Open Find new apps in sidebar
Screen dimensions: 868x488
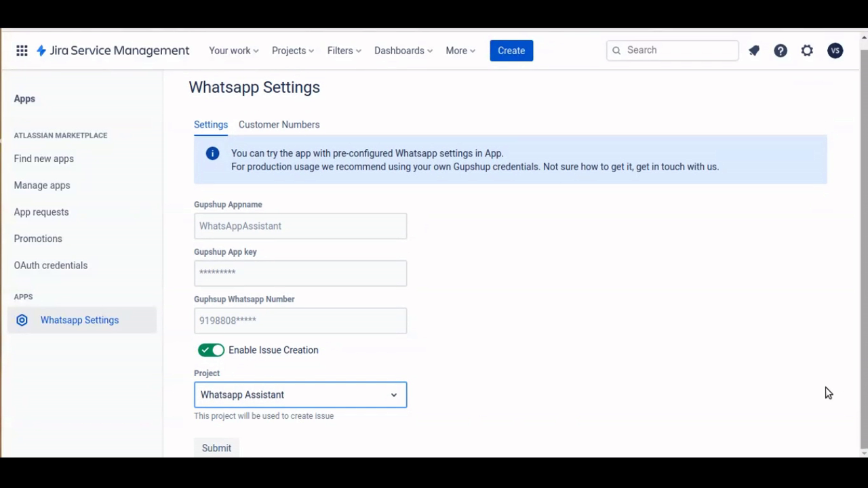[44, 159]
